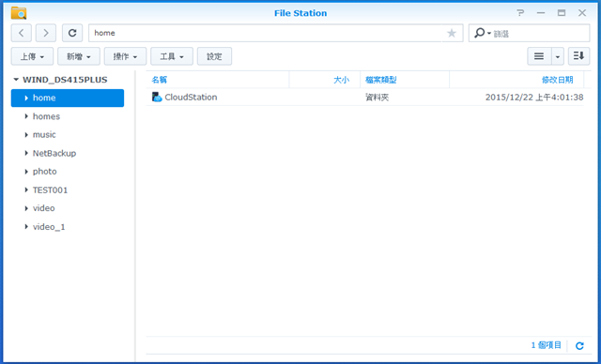
Task: Select WIND_DS415PLUS server name
Action: (x=65, y=80)
